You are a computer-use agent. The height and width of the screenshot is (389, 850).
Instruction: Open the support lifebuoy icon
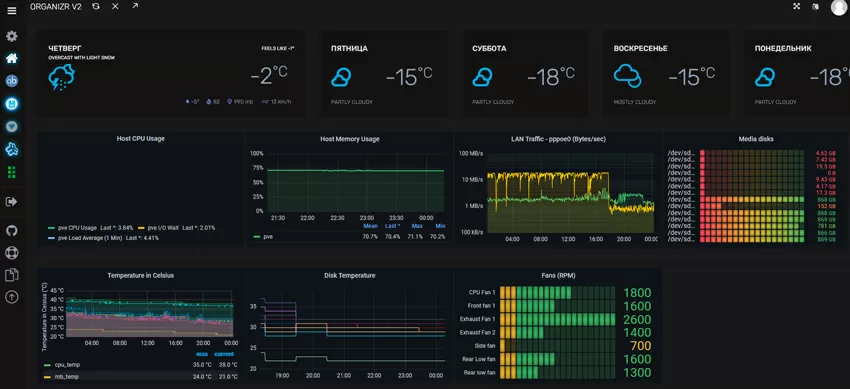(x=11, y=252)
